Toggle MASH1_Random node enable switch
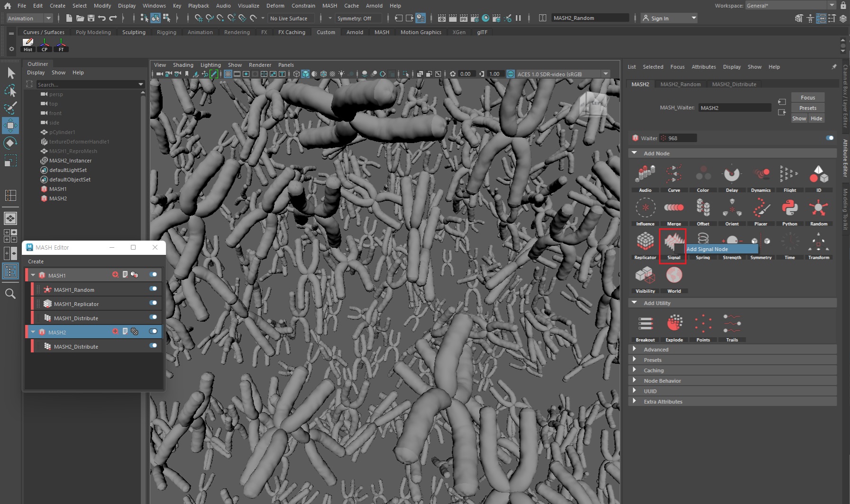 click(153, 289)
